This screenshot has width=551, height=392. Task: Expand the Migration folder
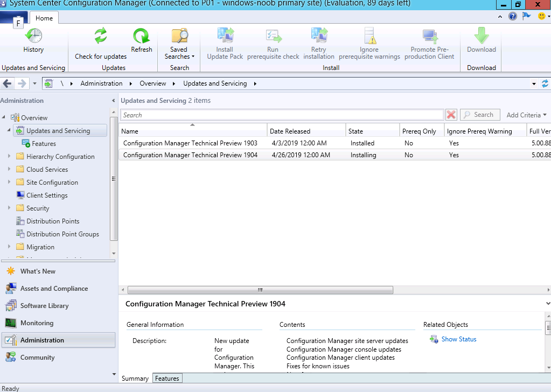coord(9,247)
